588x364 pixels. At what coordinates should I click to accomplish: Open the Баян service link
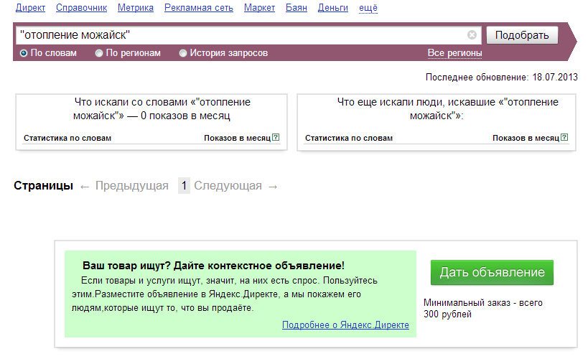[296, 8]
